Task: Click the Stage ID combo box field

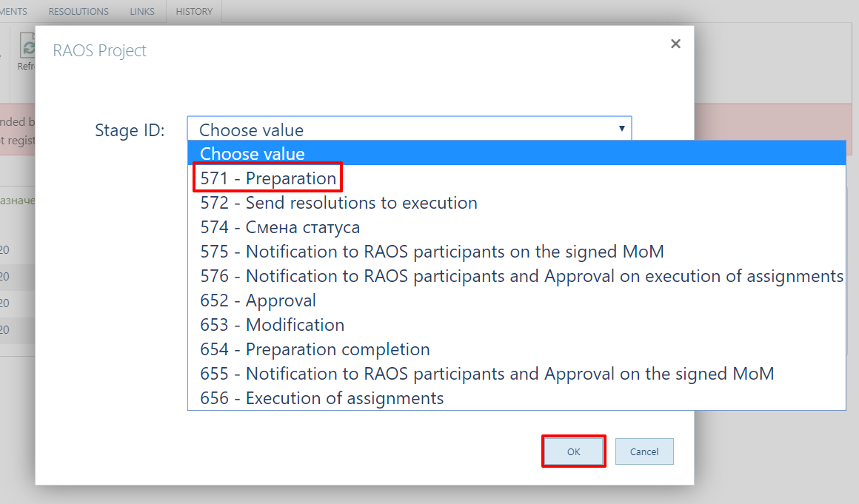Action: pyautogui.click(x=410, y=129)
